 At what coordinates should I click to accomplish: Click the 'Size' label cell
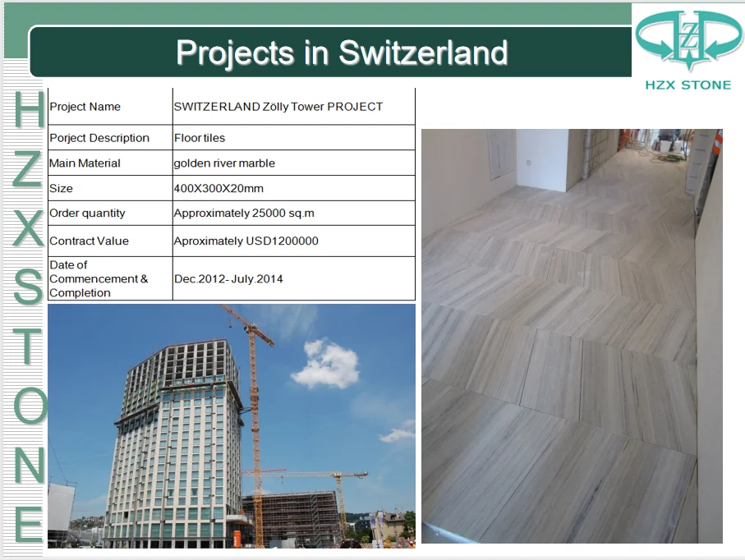(x=110, y=188)
